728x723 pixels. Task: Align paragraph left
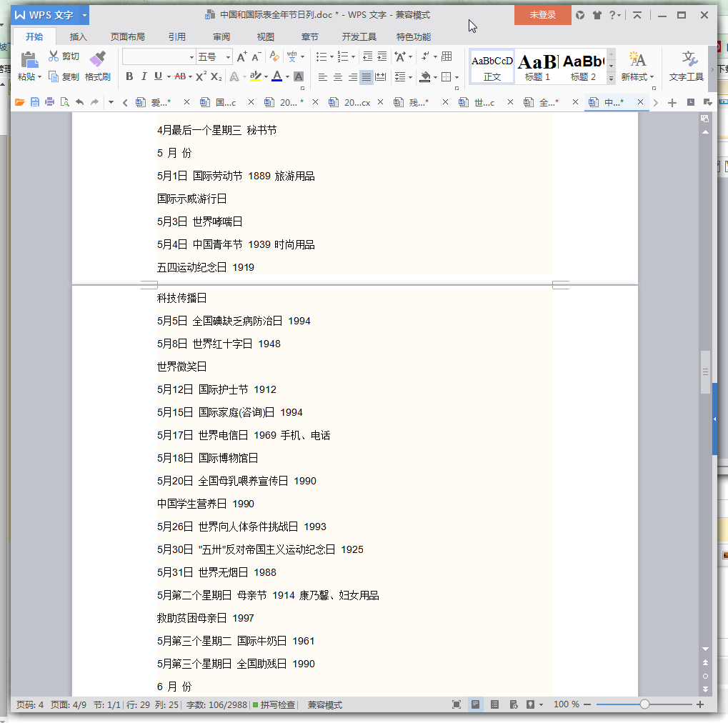pyautogui.click(x=323, y=77)
